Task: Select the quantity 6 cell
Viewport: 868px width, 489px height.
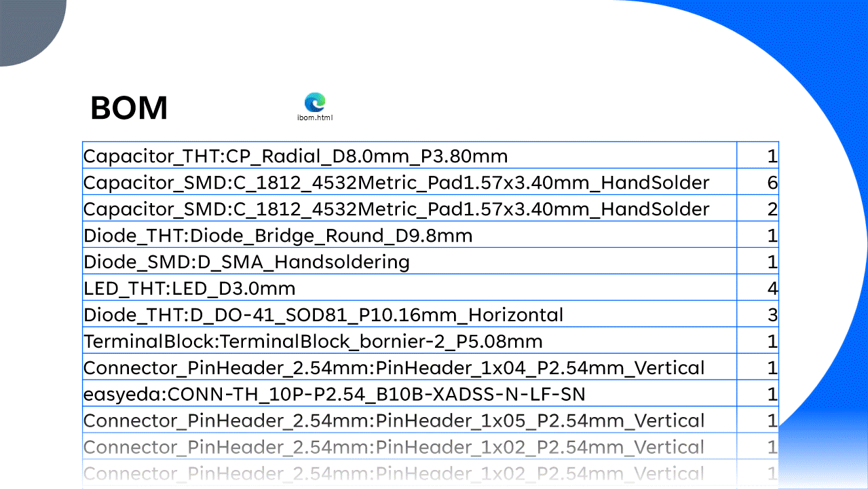Action: click(x=757, y=183)
